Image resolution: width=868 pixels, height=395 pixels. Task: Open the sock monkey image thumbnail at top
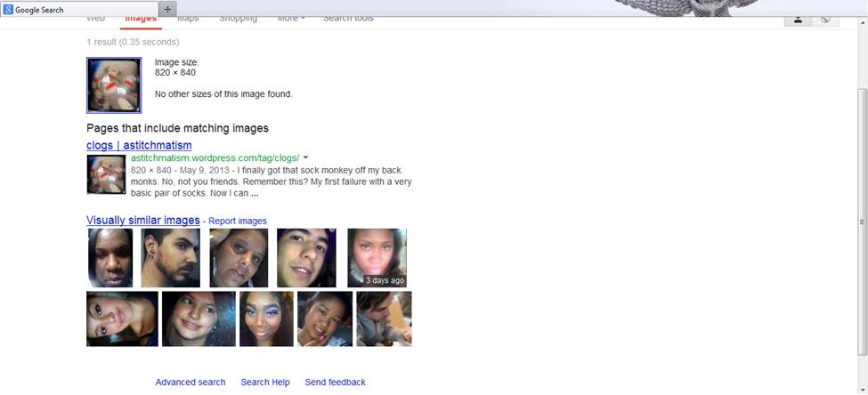[113, 85]
